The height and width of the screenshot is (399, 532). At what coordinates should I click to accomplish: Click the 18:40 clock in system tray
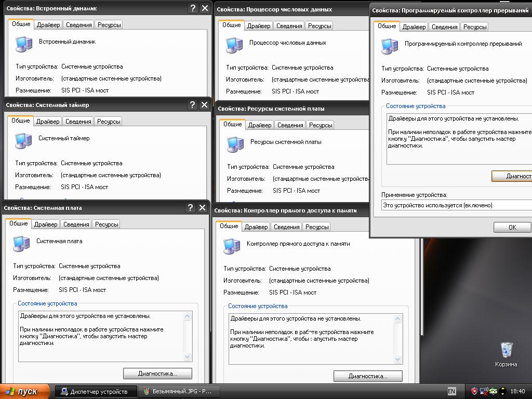click(x=517, y=391)
